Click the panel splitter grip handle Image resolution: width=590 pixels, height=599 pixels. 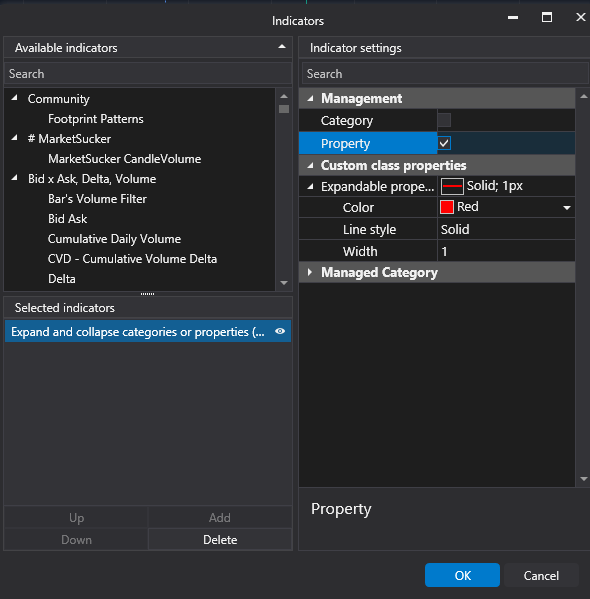click(148, 294)
